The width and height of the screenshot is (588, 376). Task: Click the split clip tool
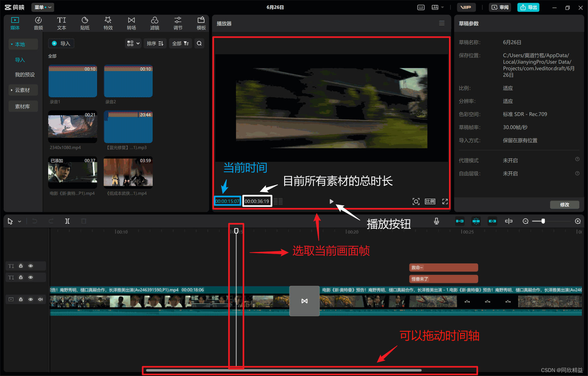(67, 221)
